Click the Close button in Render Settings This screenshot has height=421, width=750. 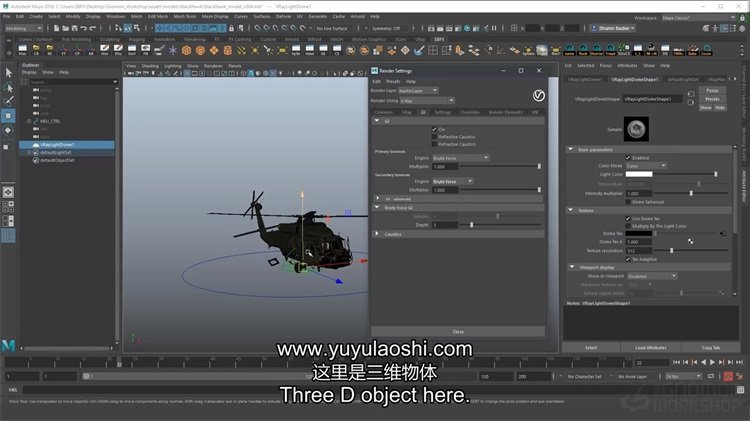pyautogui.click(x=458, y=332)
